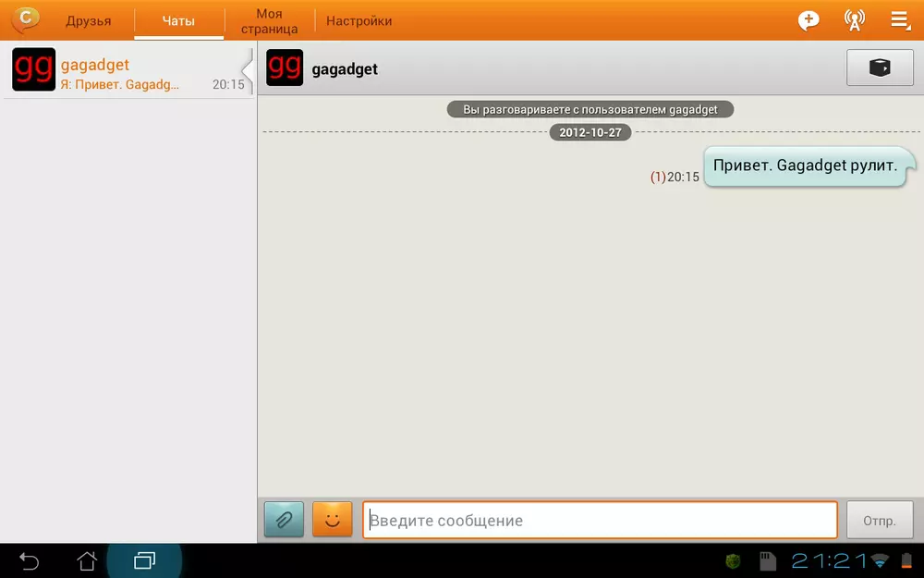This screenshot has width=924, height=578.
Task: Open the emoticon smiley picker
Action: click(333, 520)
